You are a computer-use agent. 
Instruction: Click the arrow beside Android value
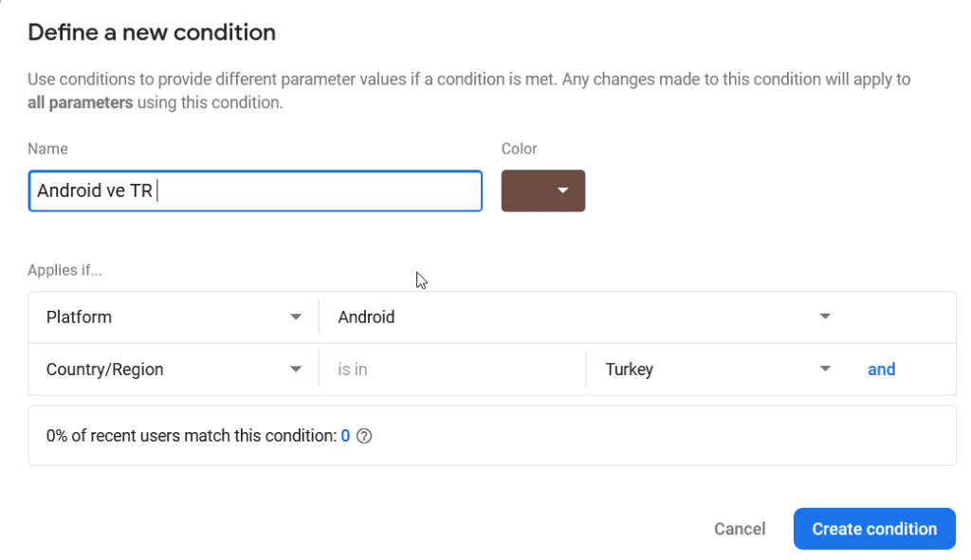[x=825, y=316]
